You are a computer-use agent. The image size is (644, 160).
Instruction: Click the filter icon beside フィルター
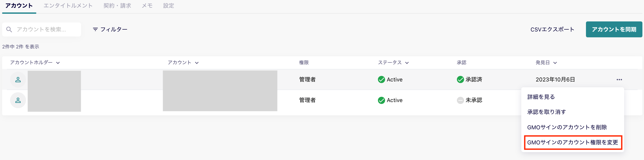[x=95, y=29]
